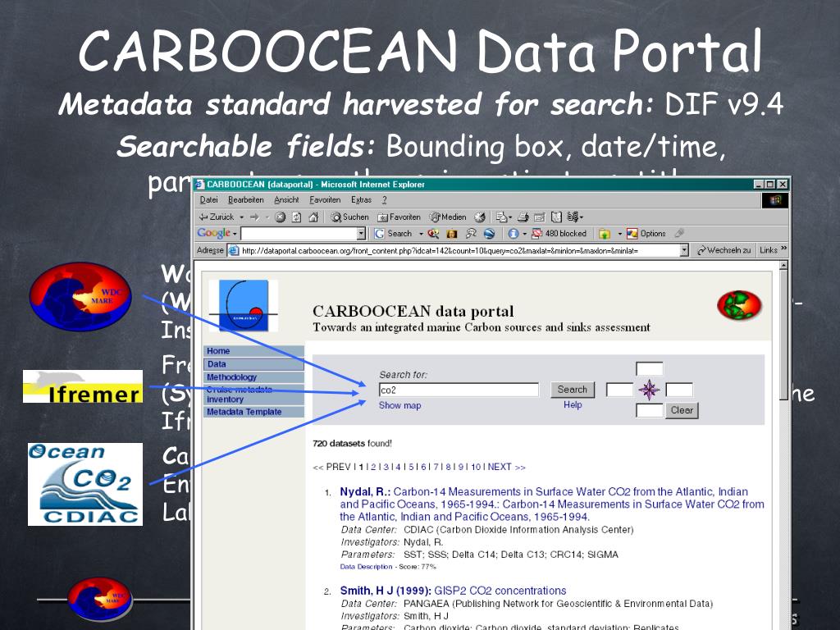Open Metadata Template in sidebar
This screenshot has height=630, width=840.
tap(254, 412)
